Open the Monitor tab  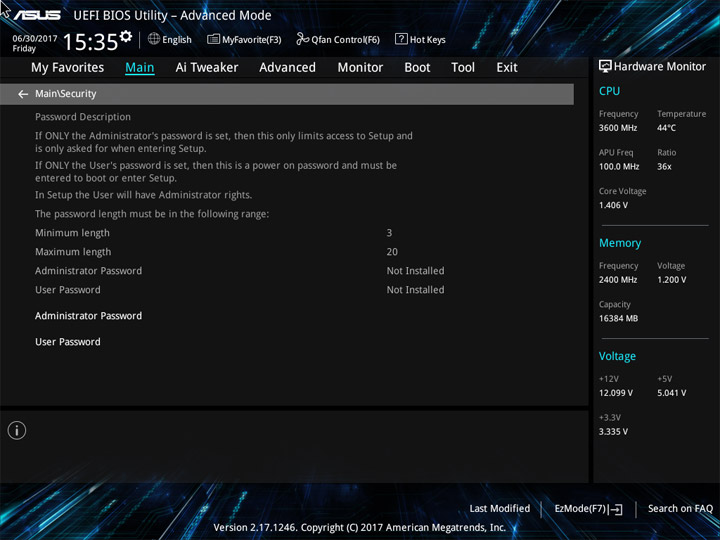click(360, 68)
